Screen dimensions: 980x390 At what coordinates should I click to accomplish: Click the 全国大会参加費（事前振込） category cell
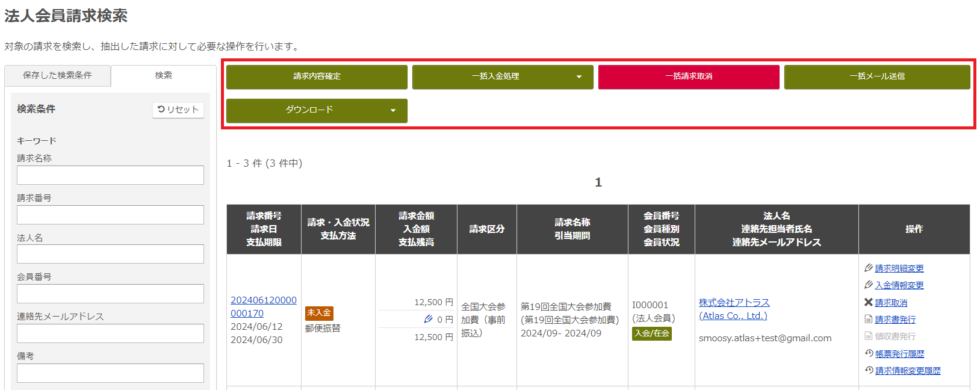point(487,320)
